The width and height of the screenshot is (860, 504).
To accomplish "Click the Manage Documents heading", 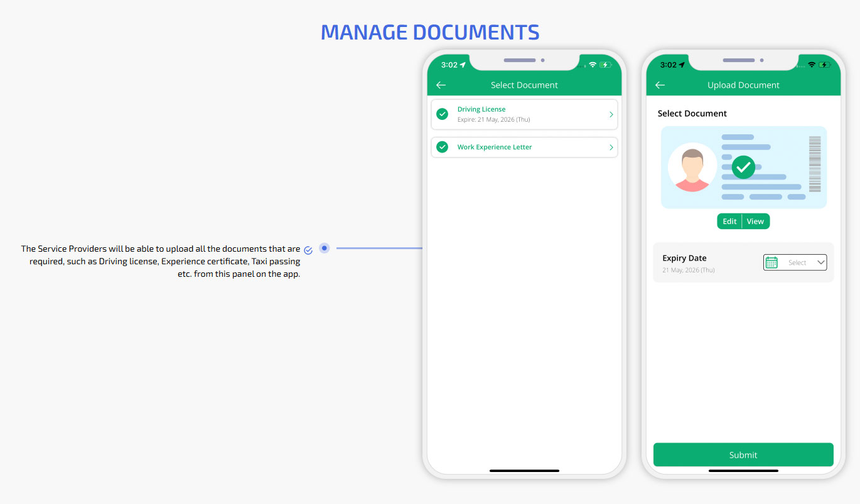I will 430,32.
